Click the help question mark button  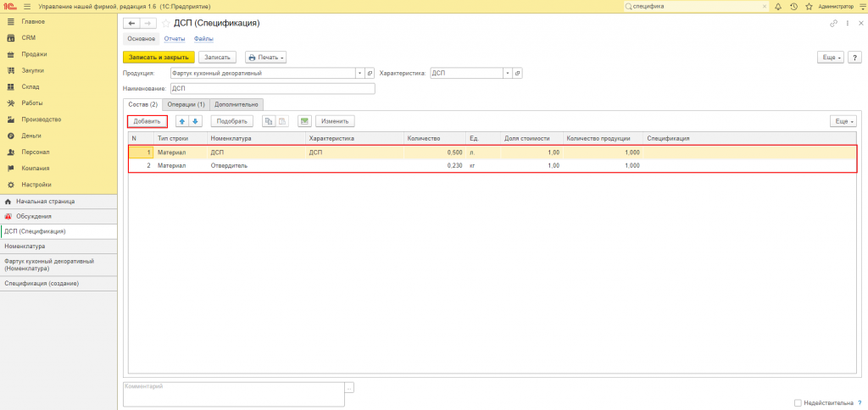pos(855,58)
